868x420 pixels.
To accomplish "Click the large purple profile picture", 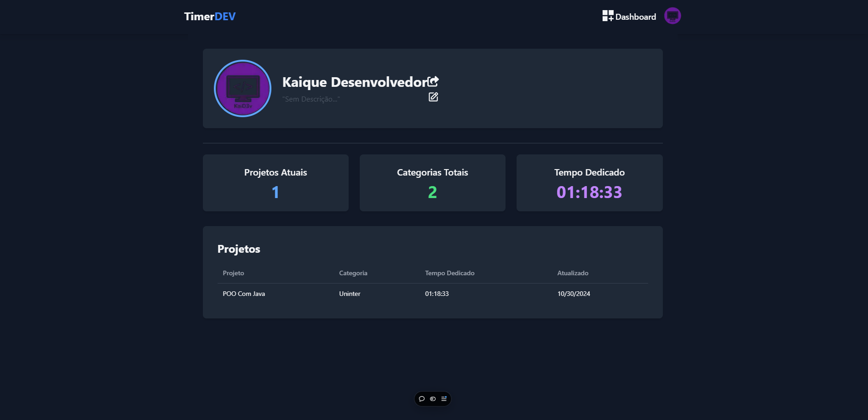I will (242, 88).
